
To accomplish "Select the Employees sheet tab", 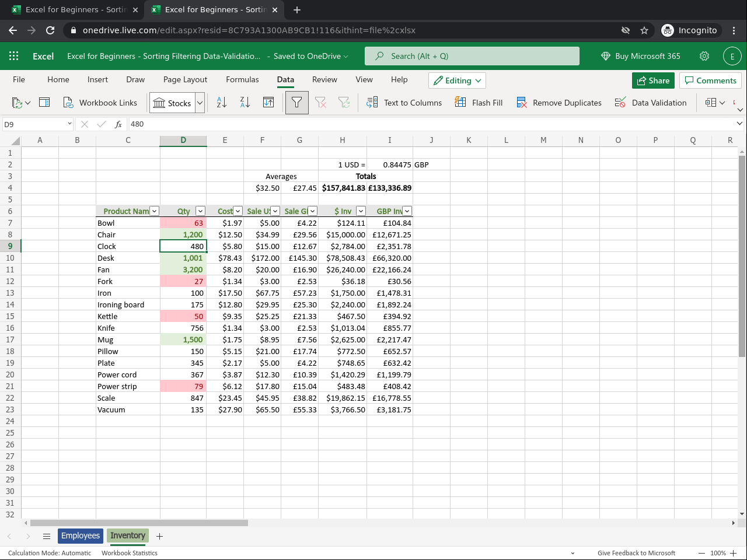I will [81, 535].
